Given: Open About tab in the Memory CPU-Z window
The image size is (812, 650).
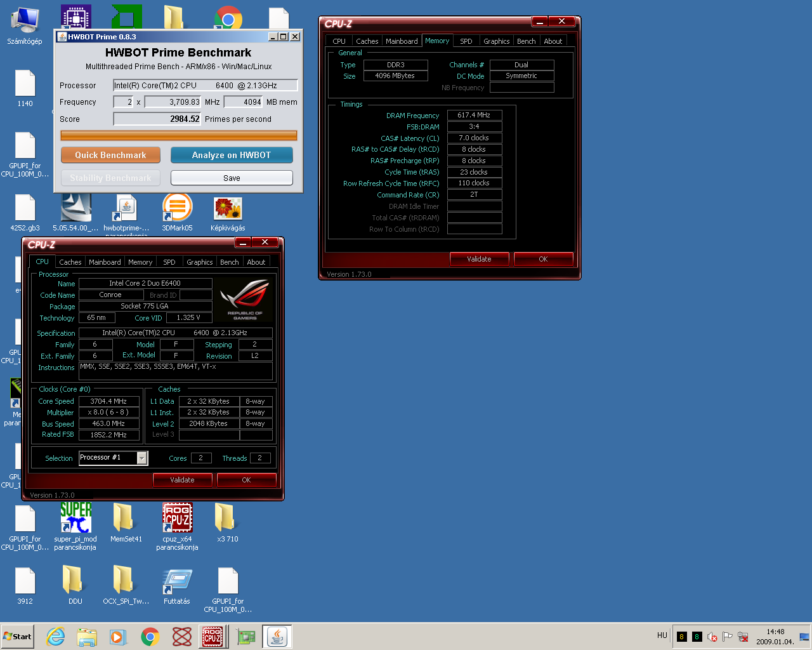Looking at the screenshot, I should pyautogui.click(x=553, y=41).
